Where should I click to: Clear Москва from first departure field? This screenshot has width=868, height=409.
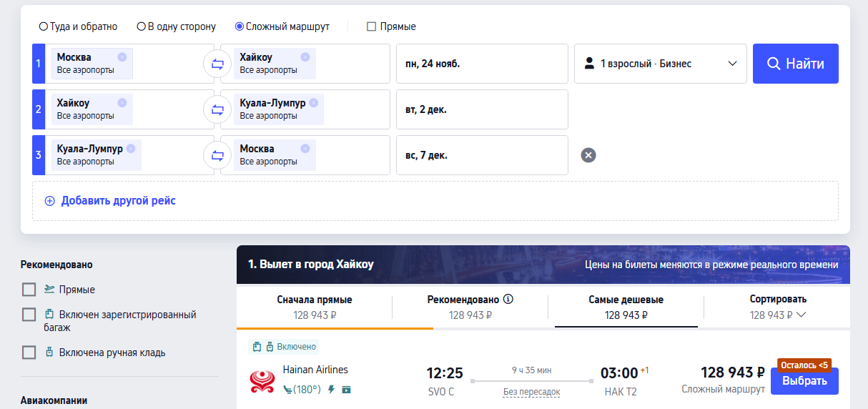[122, 57]
